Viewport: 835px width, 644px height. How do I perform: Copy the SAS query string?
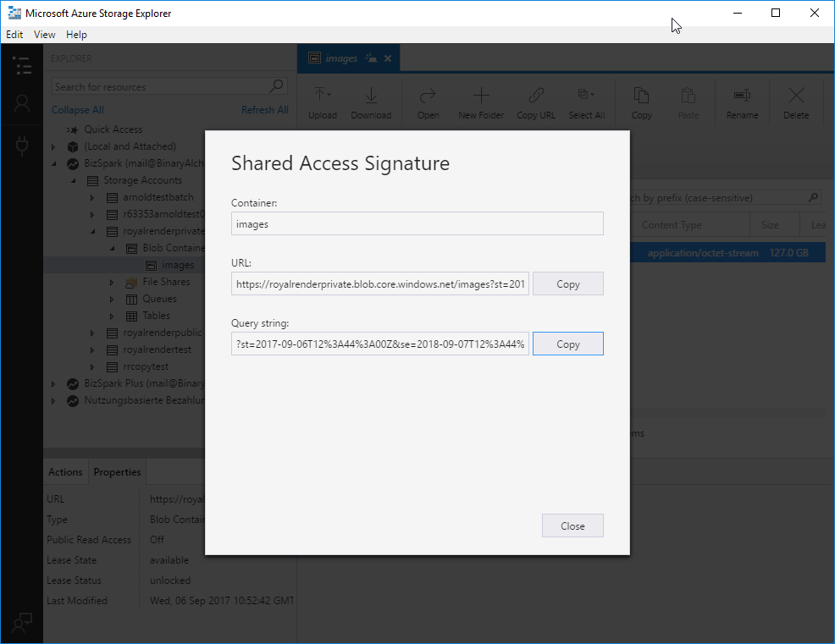568,344
